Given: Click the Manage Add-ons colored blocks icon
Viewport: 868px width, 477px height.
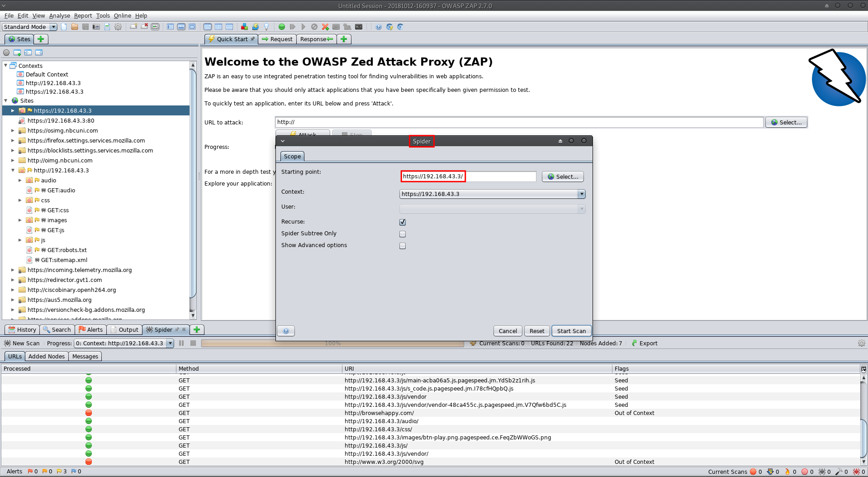Looking at the screenshot, I should pos(244,27).
